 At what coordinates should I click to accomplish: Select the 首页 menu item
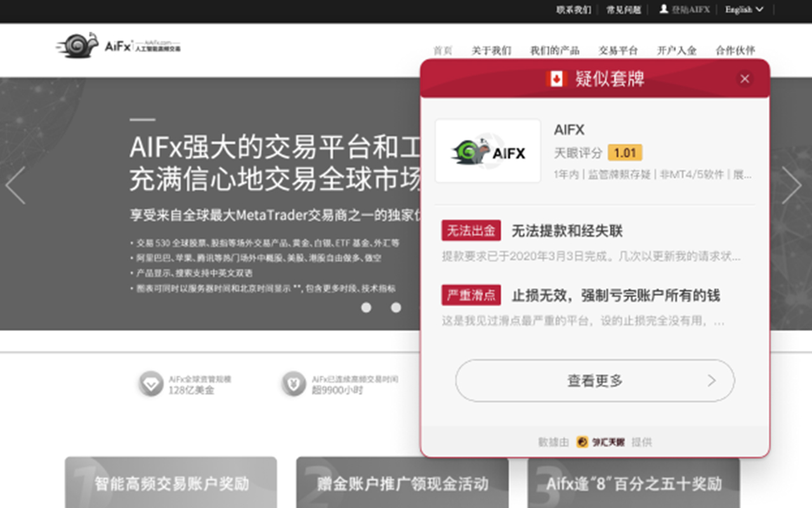point(443,50)
